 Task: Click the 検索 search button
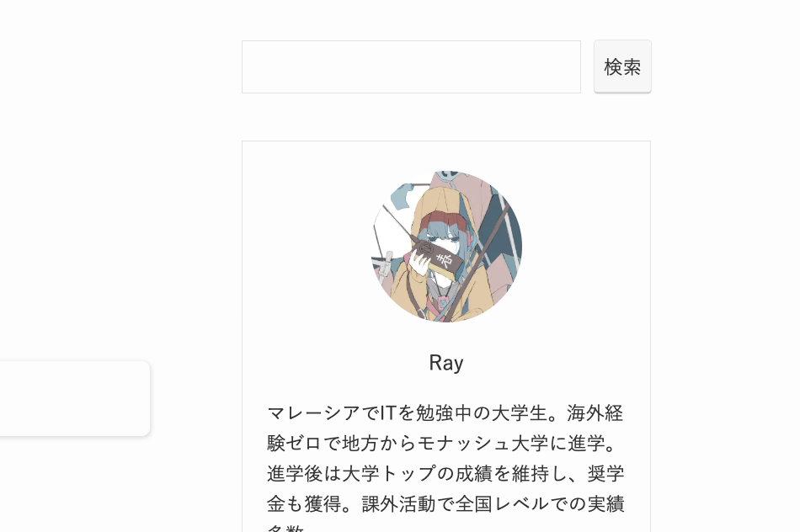click(622, 66)
